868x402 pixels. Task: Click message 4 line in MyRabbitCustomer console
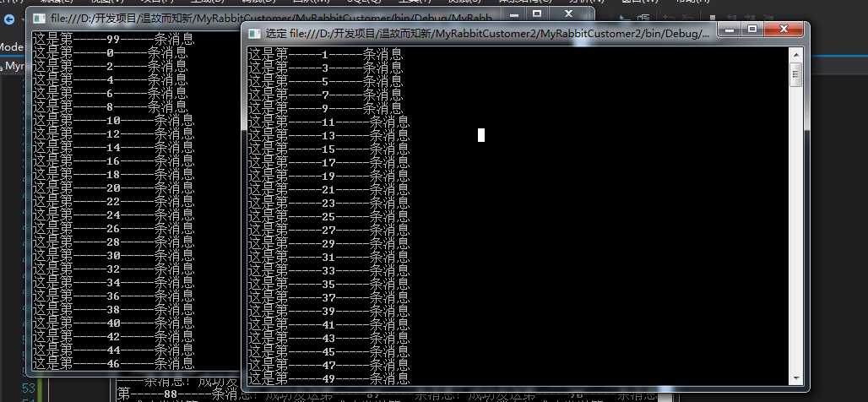[x=110, y=79]
